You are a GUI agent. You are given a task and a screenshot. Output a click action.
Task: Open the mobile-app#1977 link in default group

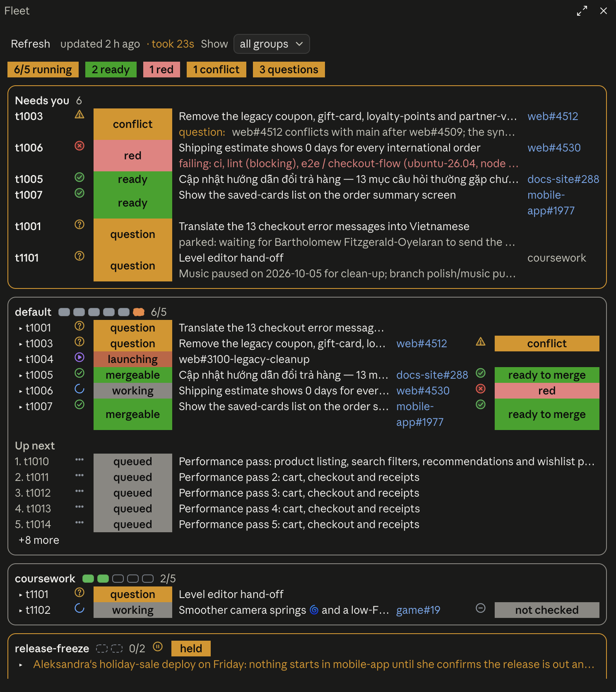click(x=420, y=414)
